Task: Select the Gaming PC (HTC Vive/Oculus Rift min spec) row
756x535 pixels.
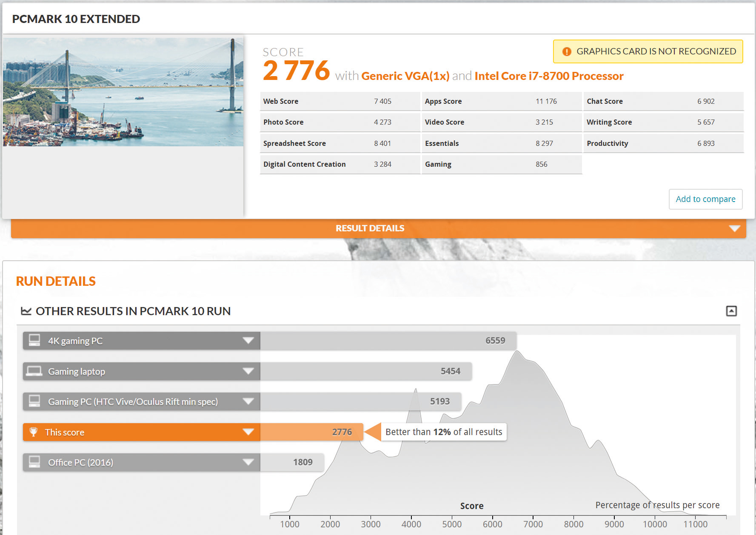Action: click(x=133, y=401)
